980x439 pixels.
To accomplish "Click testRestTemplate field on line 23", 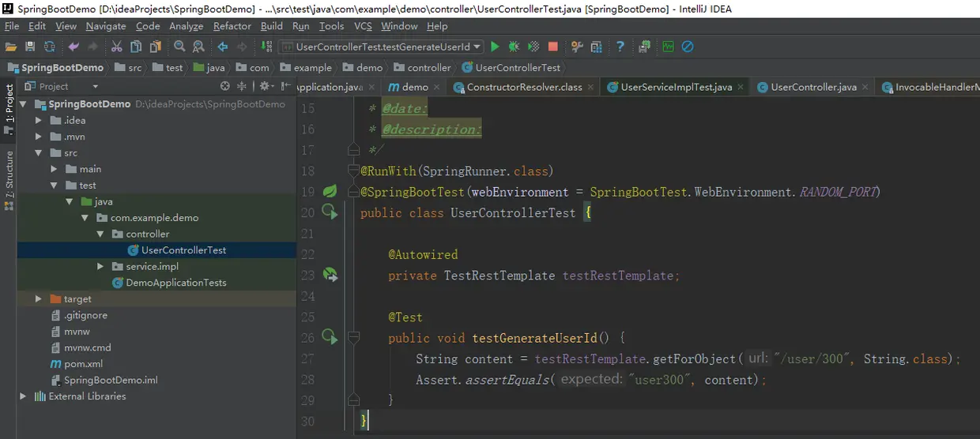I will click(617, 276).
